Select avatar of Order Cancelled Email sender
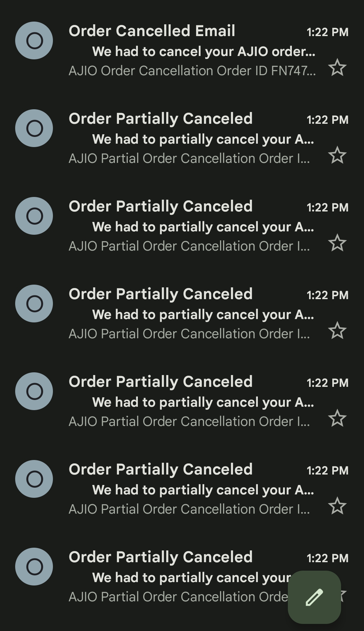The image size is (364, 631). click(x=34, y=40)
